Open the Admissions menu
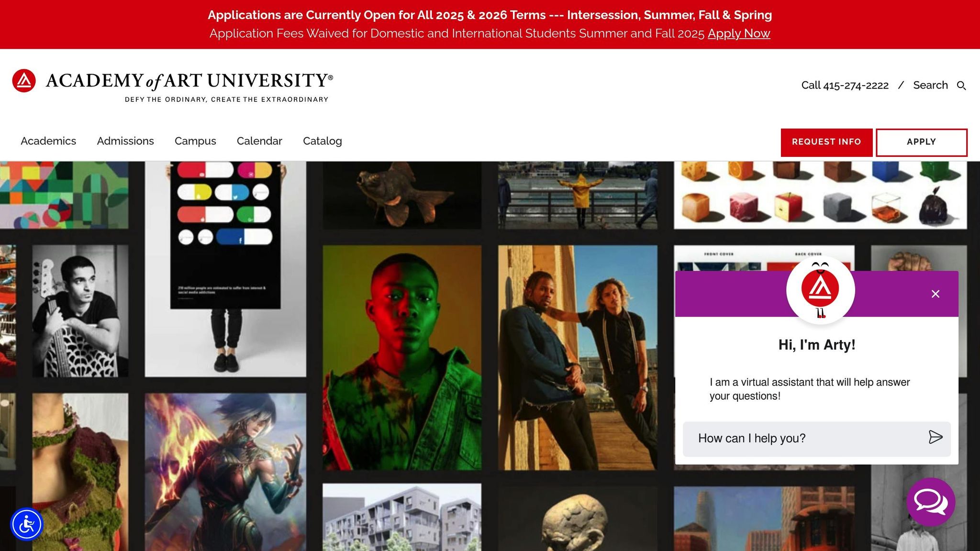Screen dimensions: 980x551 (125, 141)
